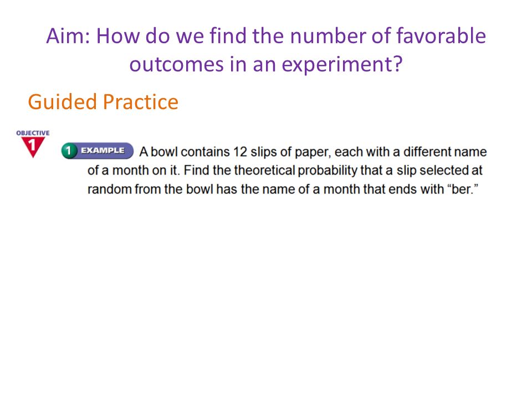Click the green circle numbered 1
Screen dimensions: 532x399
(x=69, y=151)
